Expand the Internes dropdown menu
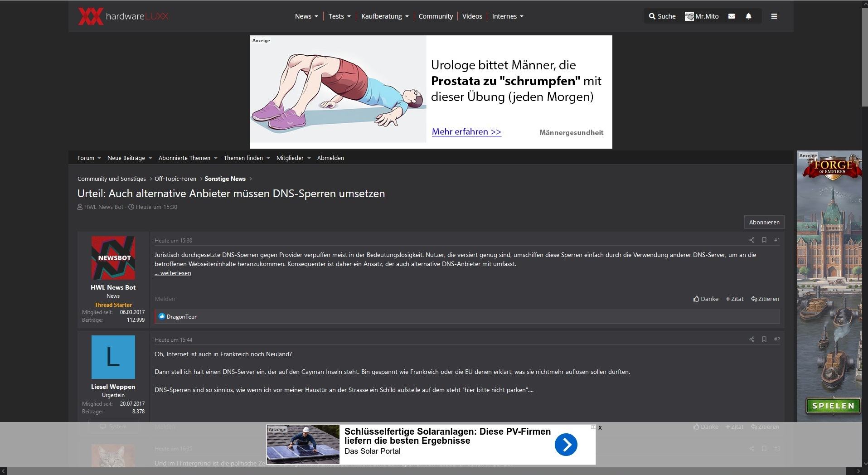This screenshot has width=868, height=475. (508, 16)
